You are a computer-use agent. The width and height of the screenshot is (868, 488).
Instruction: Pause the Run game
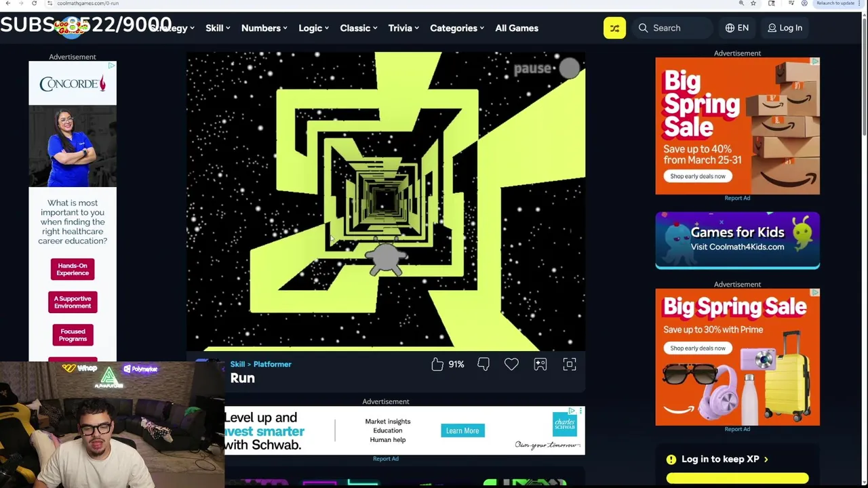(x=547, y=68)
